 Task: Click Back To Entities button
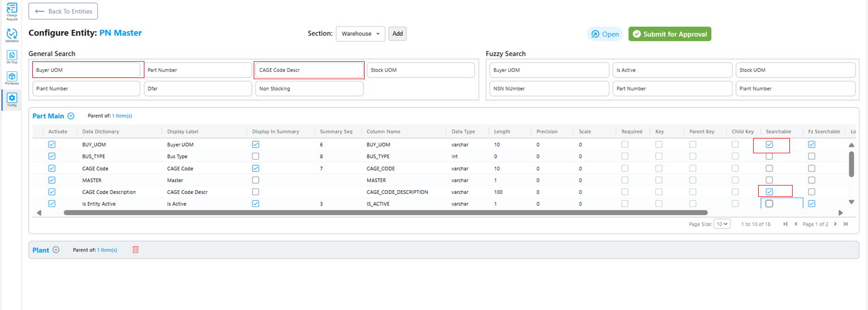[63, 11]
